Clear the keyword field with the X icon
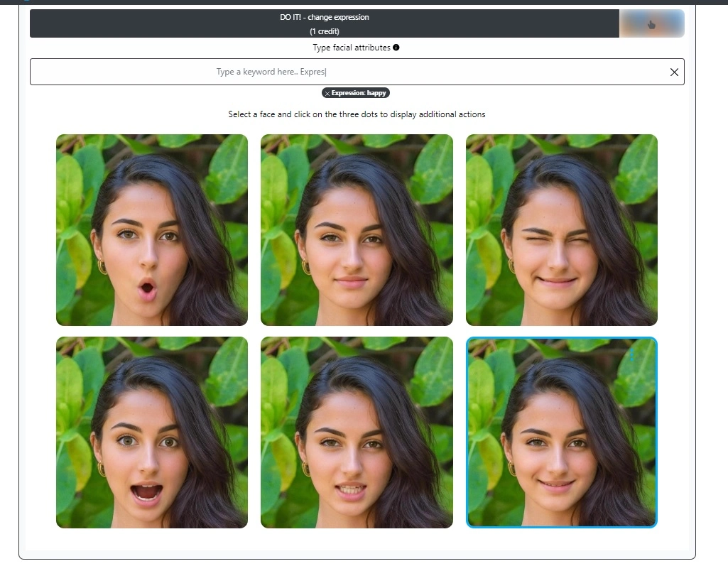This screenshot has width=728, height=566. (x=674, y=72)
